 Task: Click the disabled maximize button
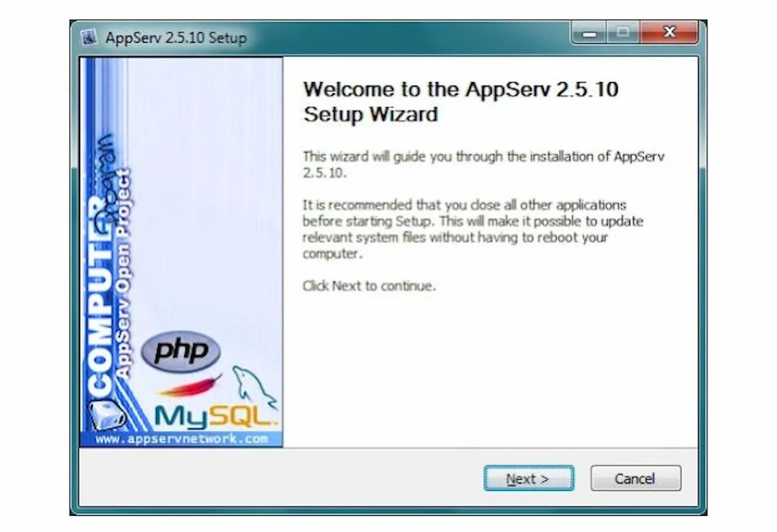623,32
